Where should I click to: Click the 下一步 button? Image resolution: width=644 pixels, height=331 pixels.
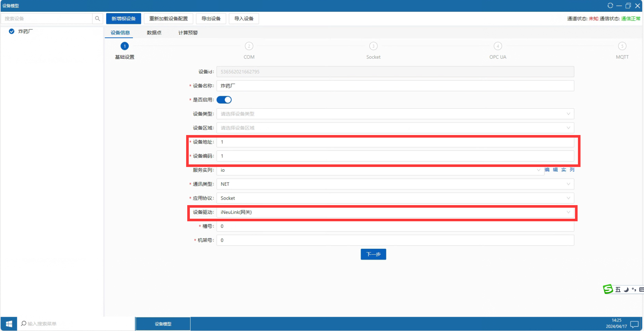pos(373,254)
